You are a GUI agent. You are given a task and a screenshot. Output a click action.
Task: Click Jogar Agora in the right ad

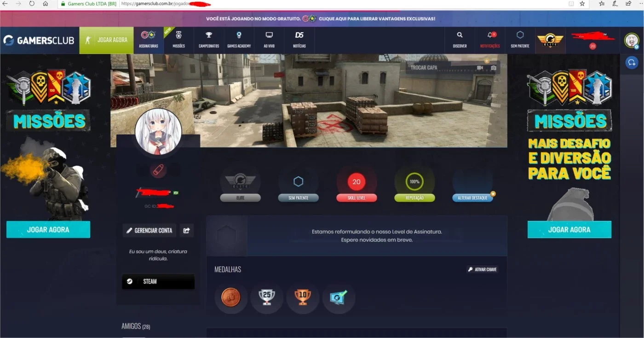point(569,229)
